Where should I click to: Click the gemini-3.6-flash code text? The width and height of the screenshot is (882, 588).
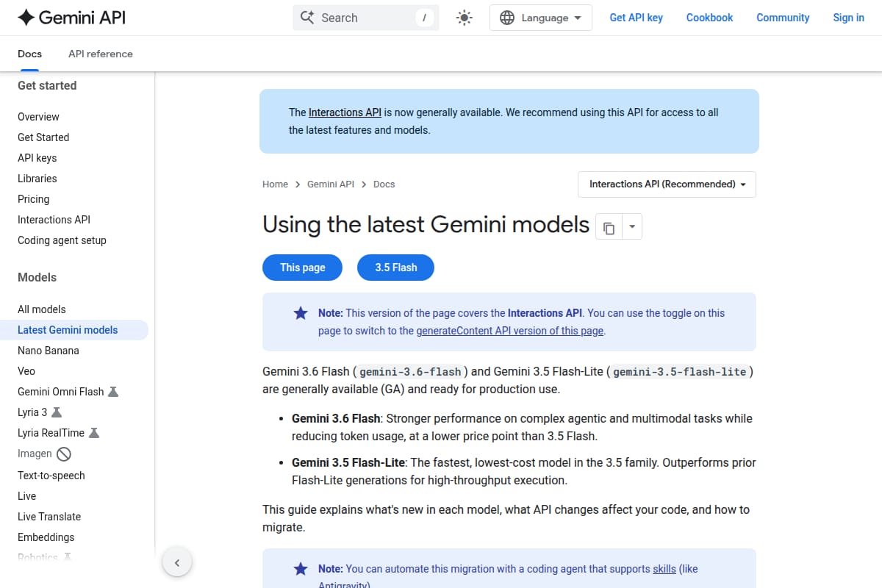(410, 372)
